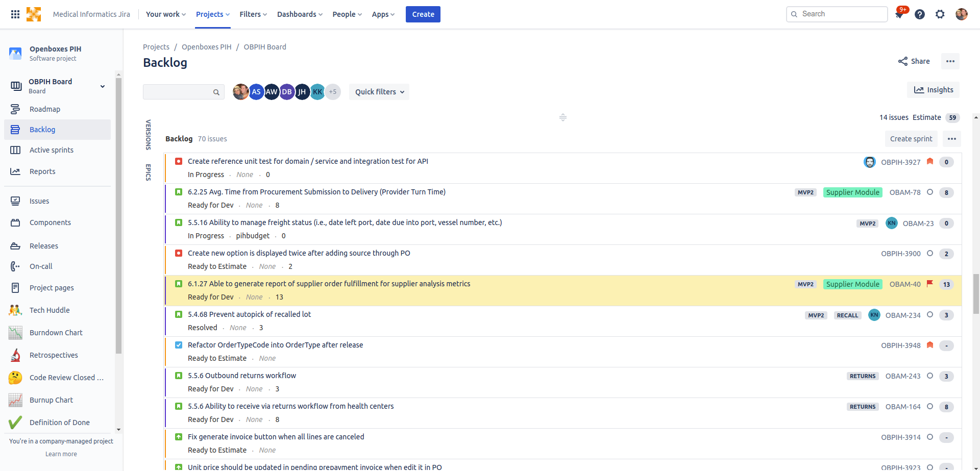Click assignee avatar on OBPIH-3927

tap(869, 162)
